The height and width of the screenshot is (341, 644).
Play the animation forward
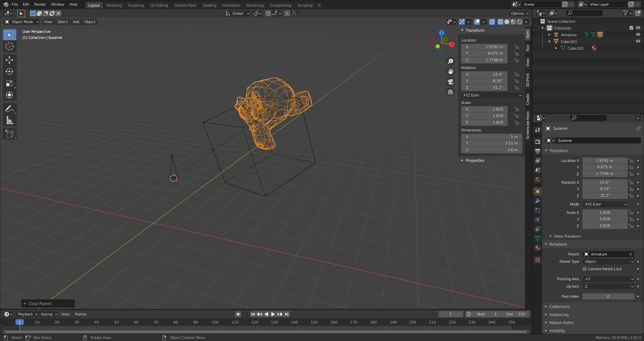click(x=273, y=314)
